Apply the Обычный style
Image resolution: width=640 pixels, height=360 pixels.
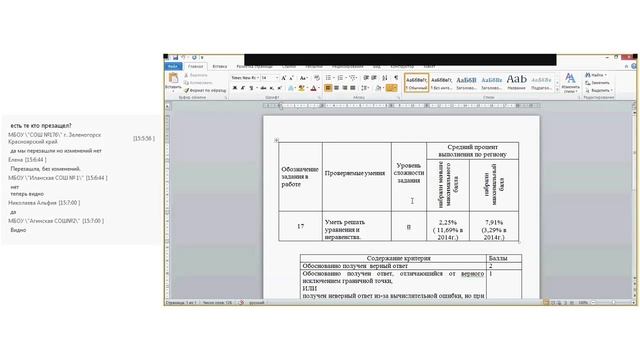point(416,82)
